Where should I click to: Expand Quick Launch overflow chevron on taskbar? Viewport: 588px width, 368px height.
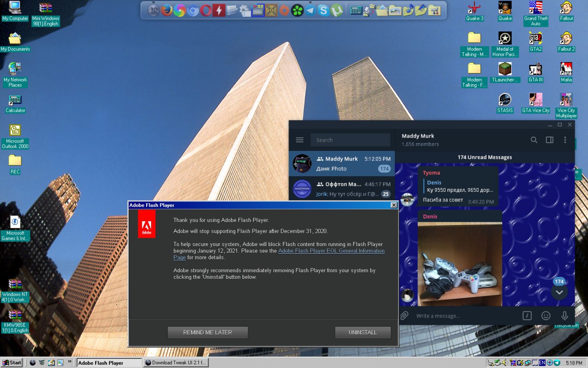click(x=70, y=362)
